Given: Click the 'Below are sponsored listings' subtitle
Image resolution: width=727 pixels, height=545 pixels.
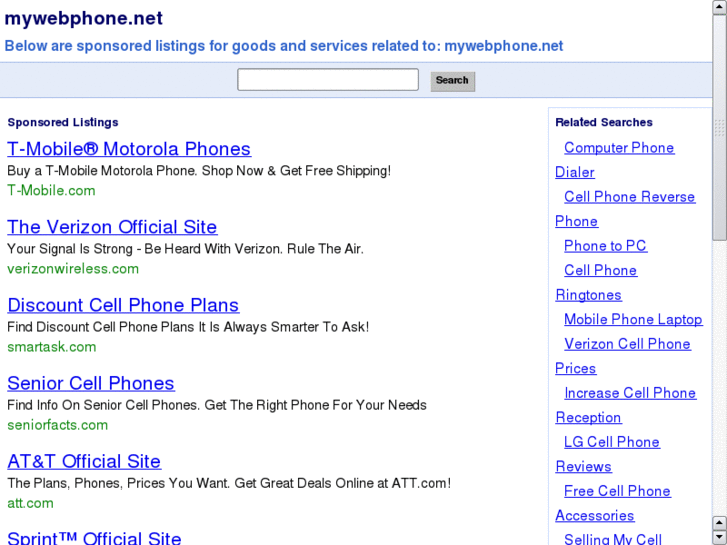Looking at the screenshot, I should tap(284, 46).
